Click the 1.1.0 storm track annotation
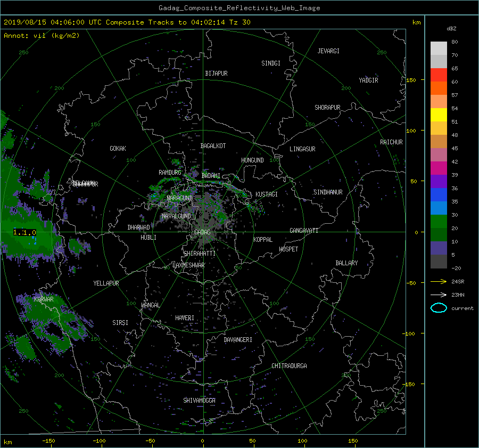This screenshot has width=479, height=448. pos(24,232)
